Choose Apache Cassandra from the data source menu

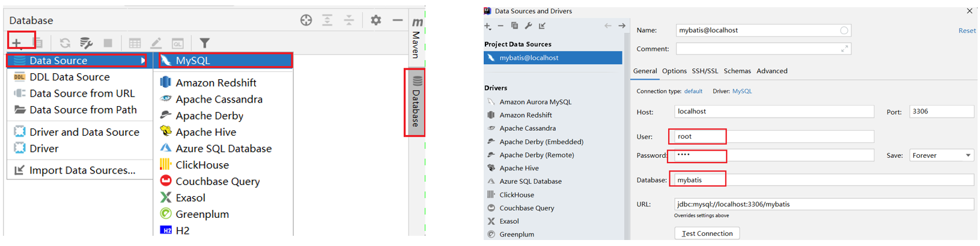(x=219, y=100)
